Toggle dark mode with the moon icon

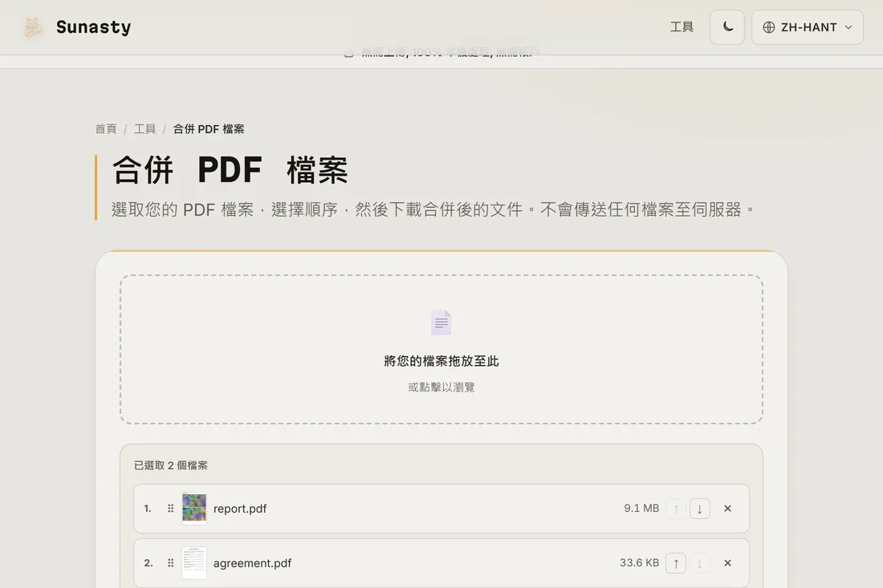click(727, 27)
